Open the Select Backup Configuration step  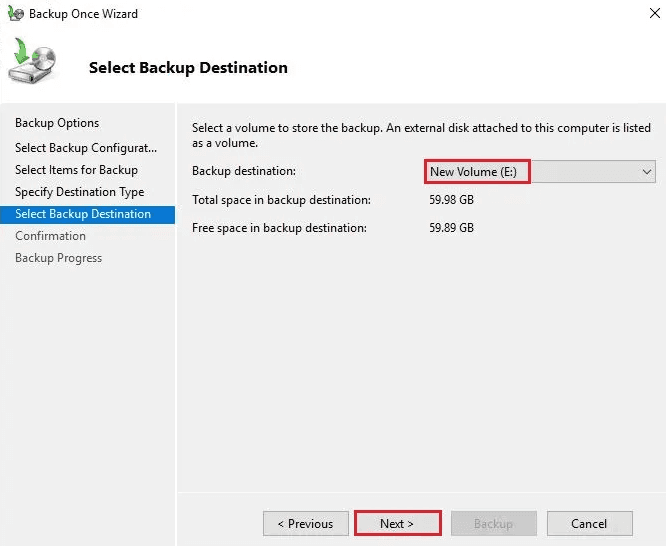[x=86, y=148]
